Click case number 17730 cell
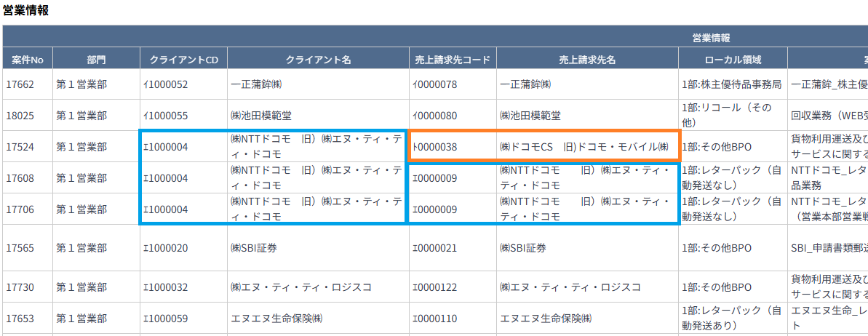 (x=20, y=287)
